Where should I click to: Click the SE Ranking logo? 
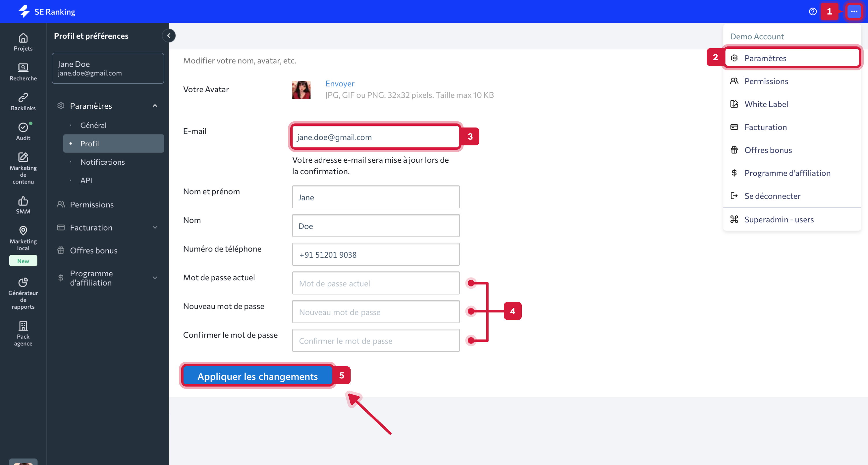(46, 12)
